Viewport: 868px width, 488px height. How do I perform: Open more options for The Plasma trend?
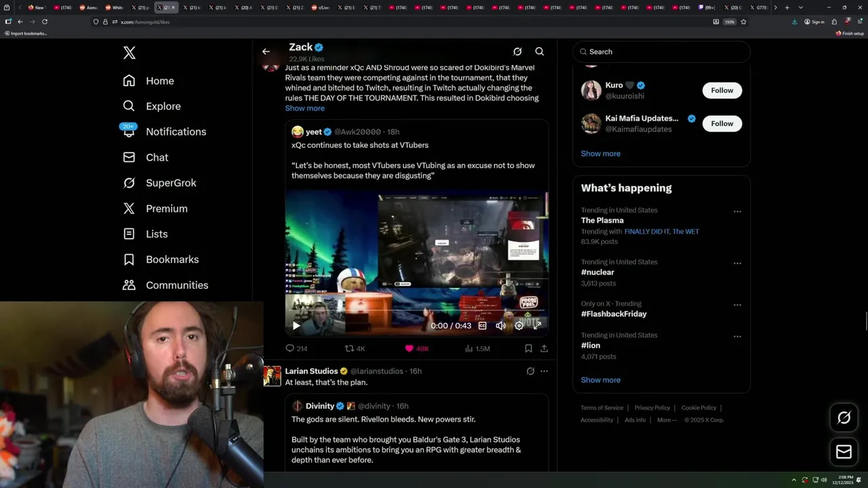coord(737,211)
